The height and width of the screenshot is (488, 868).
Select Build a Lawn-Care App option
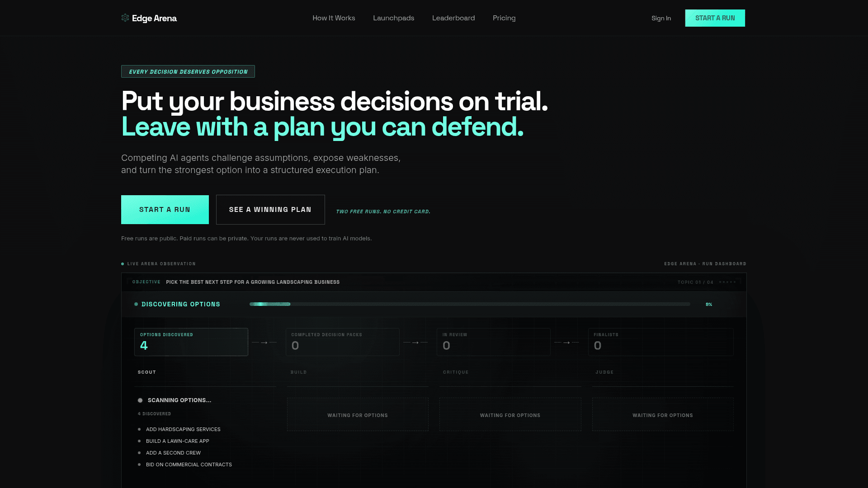coord(178,441)
